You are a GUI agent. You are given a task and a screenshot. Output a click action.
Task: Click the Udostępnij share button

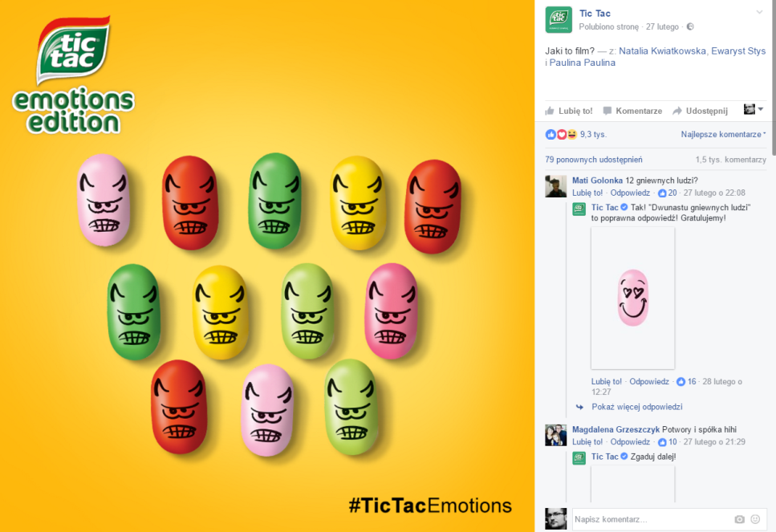point(701,111)
